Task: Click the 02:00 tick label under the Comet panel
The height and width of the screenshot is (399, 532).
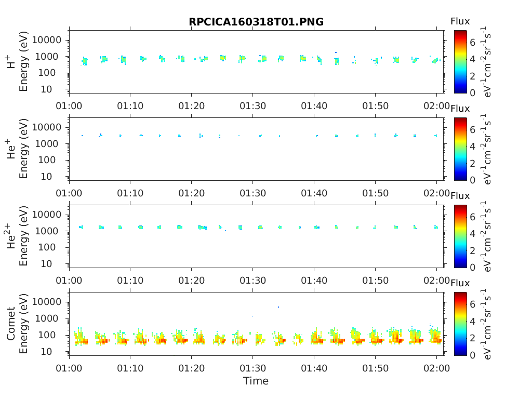Action: tap(436, 368)
